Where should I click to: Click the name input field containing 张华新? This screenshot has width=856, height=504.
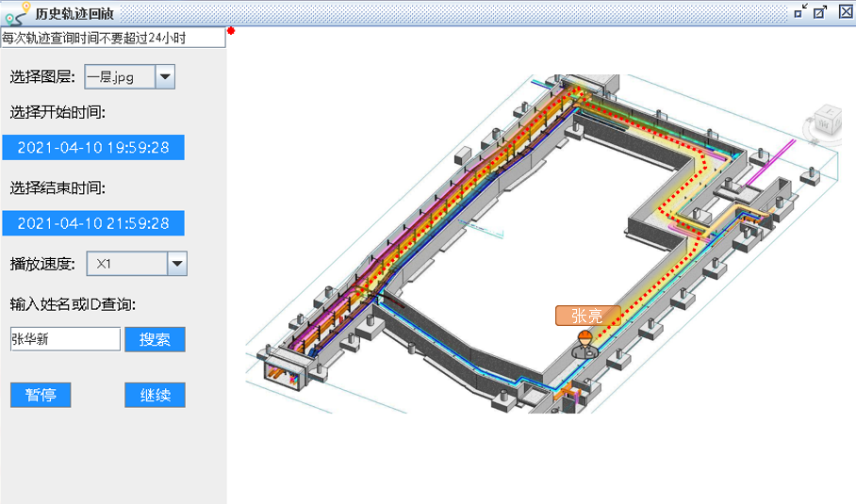pyautogui.click(x=65, y=340)
